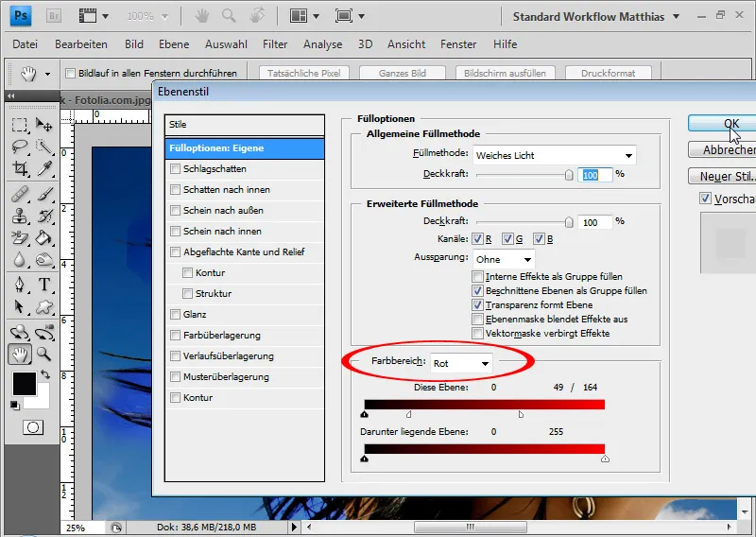
Task: Swap foreground and background colors
Action: click(44, 374)
